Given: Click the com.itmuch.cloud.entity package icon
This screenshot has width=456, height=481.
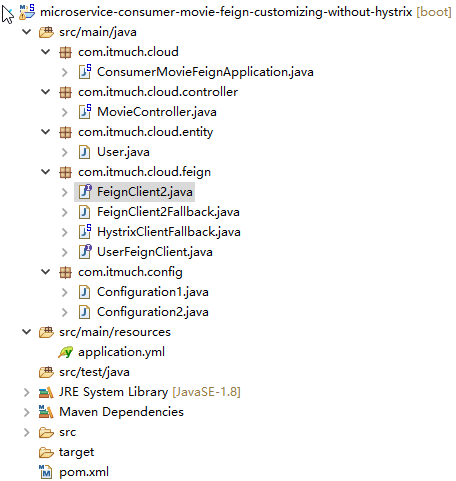Looking at the screenshot, I should [x=65, y=132].
